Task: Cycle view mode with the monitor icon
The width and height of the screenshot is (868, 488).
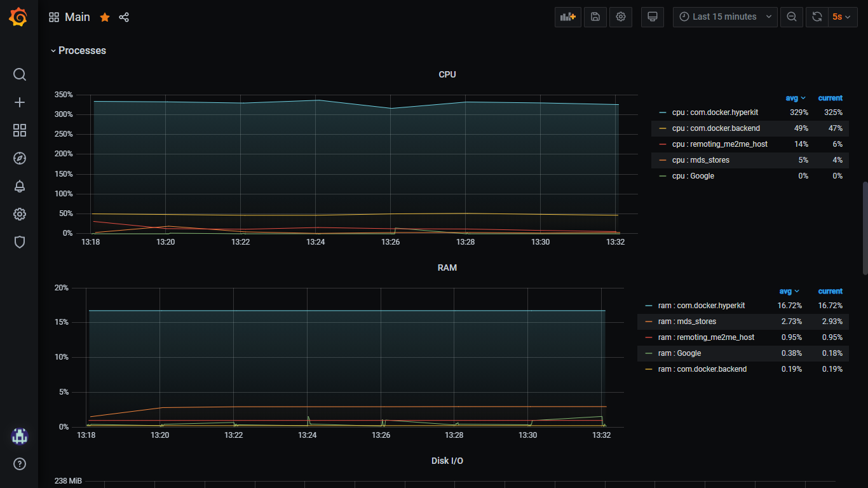Action: coord(652,17)
